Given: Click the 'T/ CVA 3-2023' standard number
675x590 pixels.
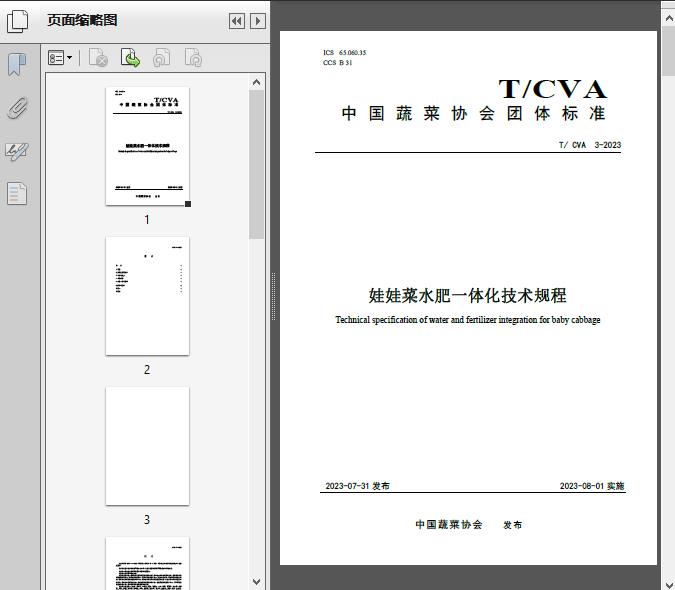Looking at the screenshot, I should pos(590,145).
